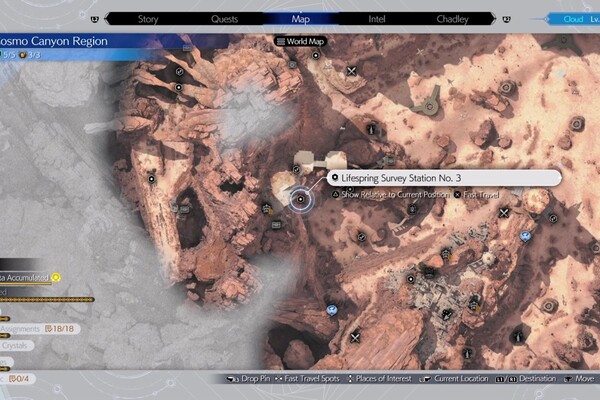The width and height of the screenshot is (600, 400).
Task: Click the X button icon beside Fast Travel
Action: pyautogui.click(x=457, y=194)
